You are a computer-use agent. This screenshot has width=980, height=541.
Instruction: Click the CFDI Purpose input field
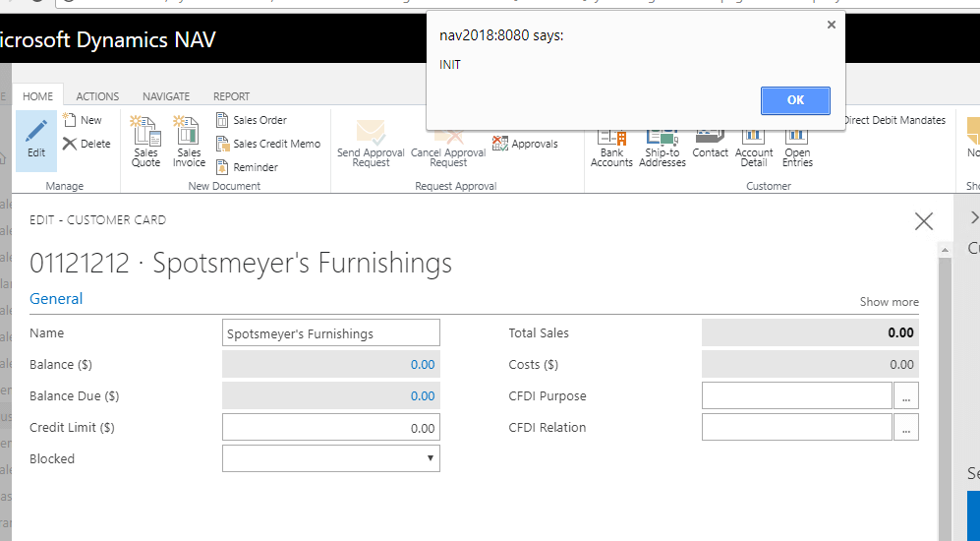(x=797, y=395)
